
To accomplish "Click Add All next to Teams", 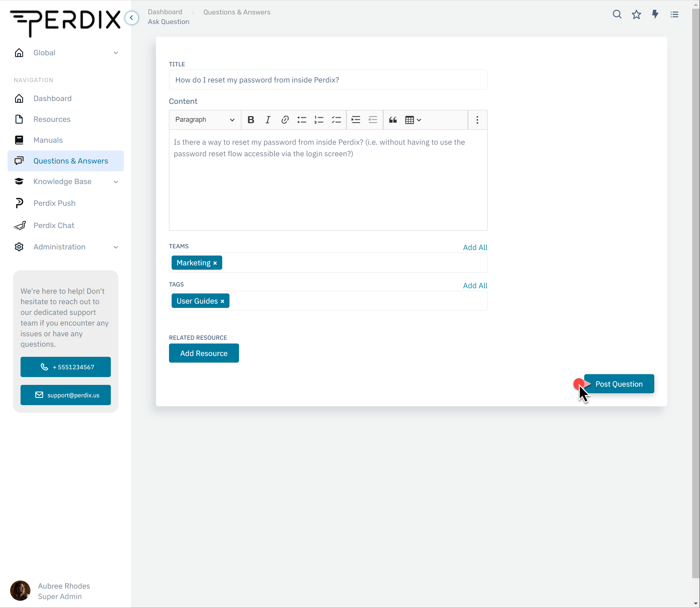I will point(475,247).
